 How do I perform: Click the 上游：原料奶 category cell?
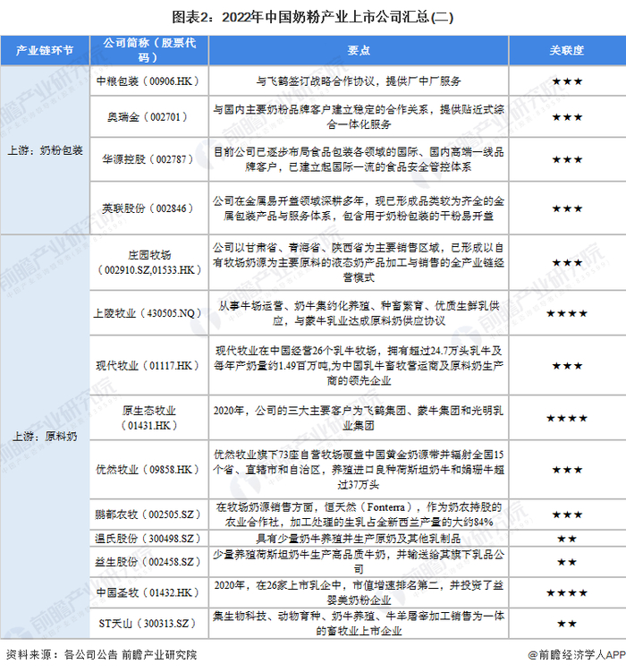click(45, 437)
